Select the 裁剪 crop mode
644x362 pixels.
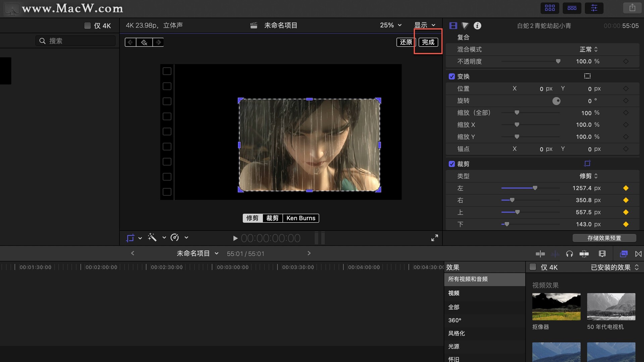272,218
